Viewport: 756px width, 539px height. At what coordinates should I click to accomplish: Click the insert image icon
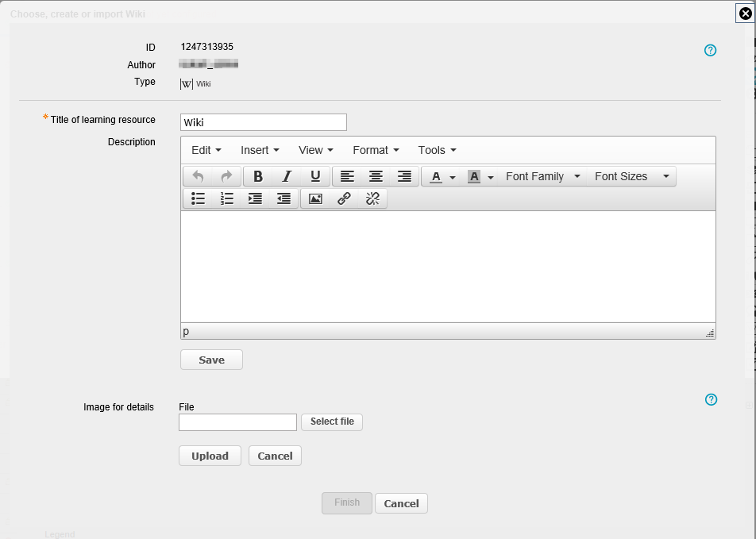point(315,198)
